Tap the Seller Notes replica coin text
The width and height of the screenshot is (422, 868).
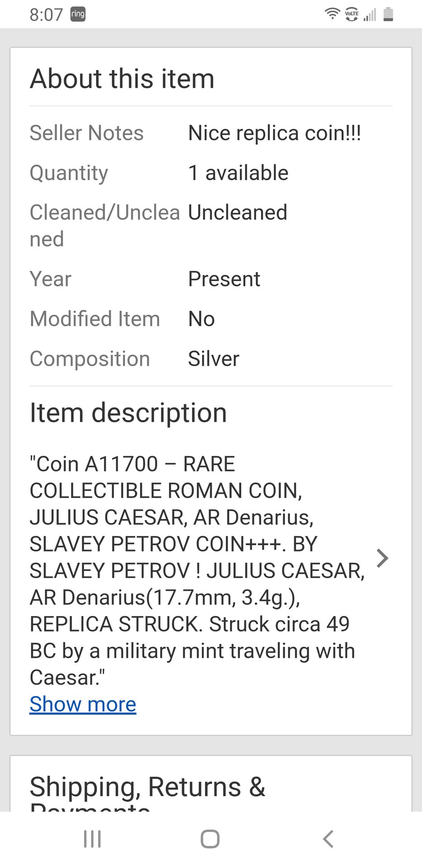click(x=275, y=133)
